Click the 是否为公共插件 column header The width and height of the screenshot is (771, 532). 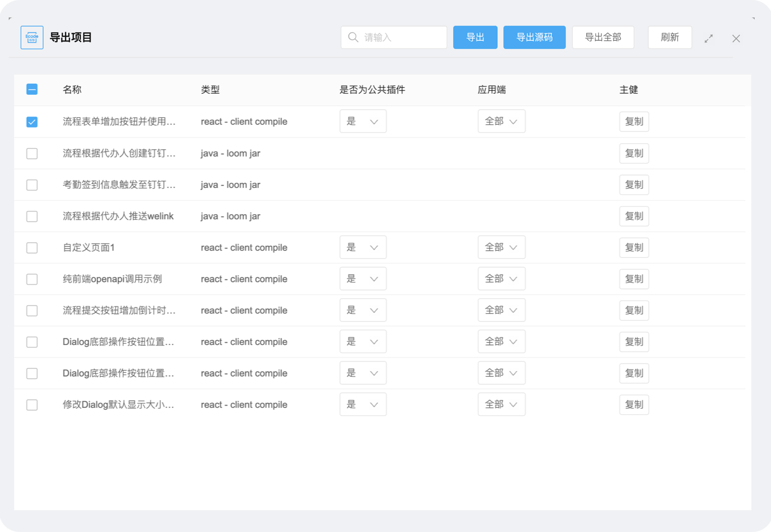(x=372, y=89)
